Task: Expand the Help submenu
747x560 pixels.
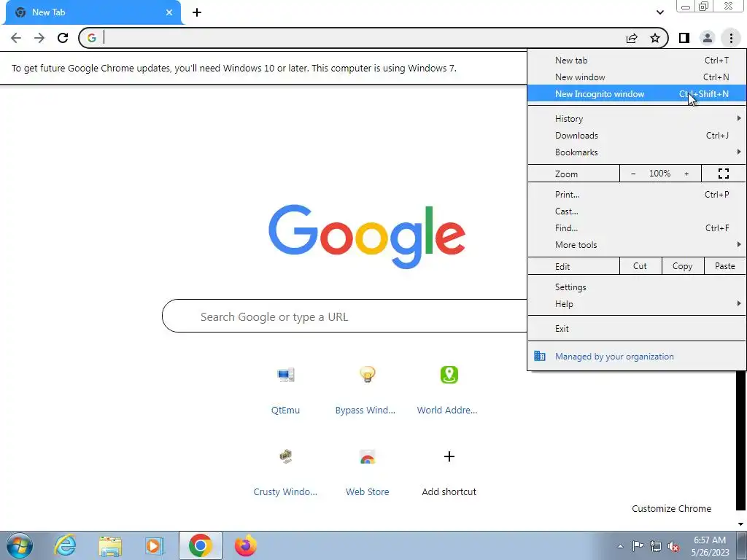Action: [x=636, y=304]
